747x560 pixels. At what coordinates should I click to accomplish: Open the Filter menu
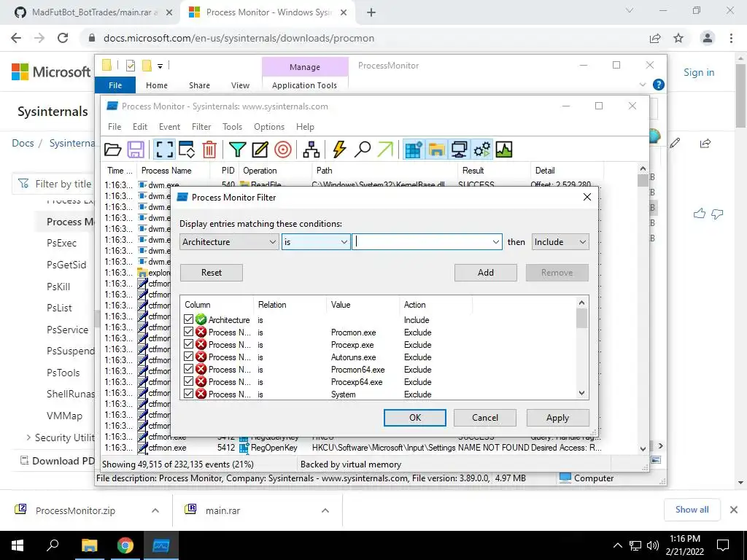[201, 127]
